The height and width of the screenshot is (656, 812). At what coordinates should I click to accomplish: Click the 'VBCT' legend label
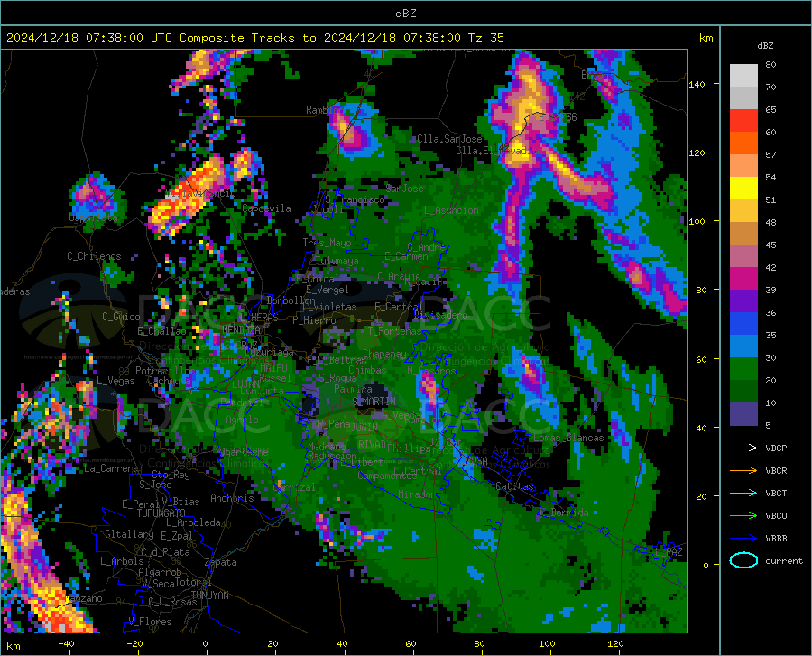coord(776,493)
